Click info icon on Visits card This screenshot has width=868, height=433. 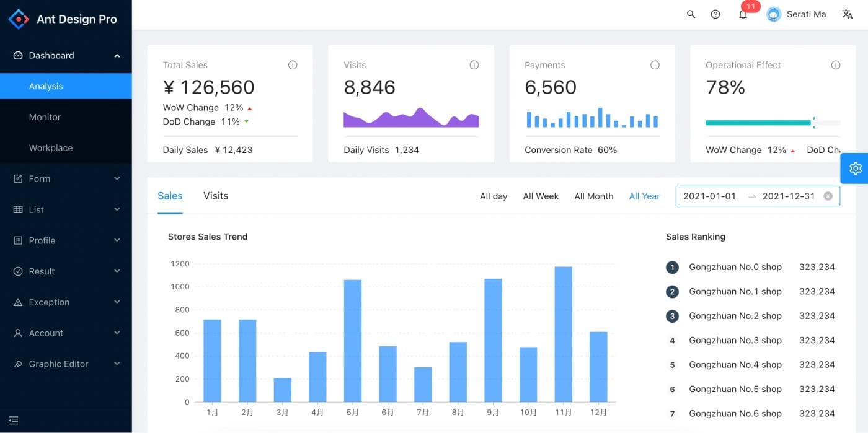[474, 65]
